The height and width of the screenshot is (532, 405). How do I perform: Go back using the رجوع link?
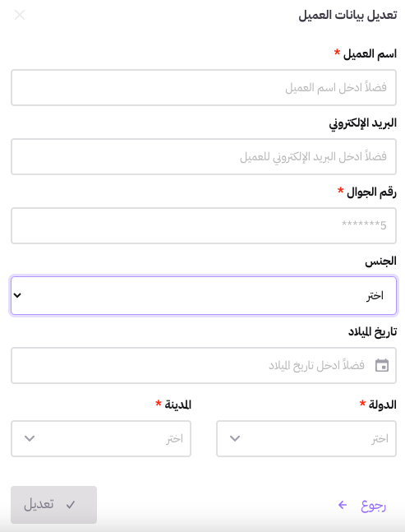pos(362,505)
